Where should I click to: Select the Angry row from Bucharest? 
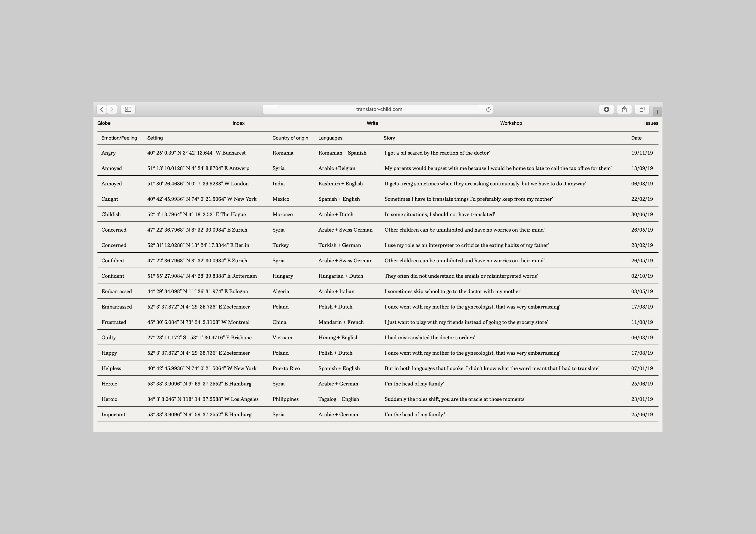pyautogui.click(x=108, y=153)
